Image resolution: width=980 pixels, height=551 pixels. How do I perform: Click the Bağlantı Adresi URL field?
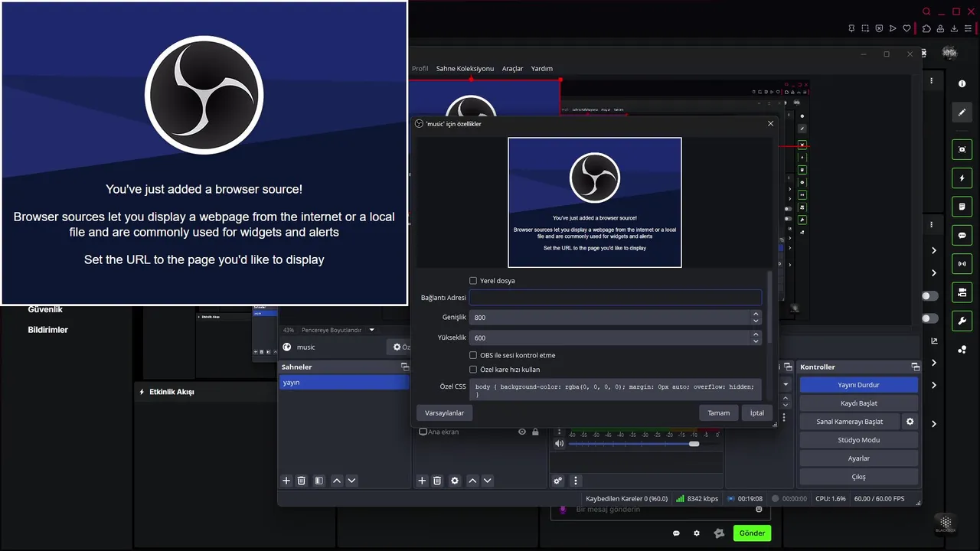pos(616,298)
